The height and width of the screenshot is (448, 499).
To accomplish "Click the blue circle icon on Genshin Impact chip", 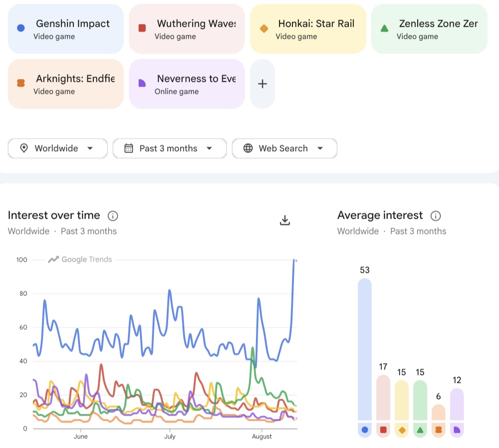I will [x=21, y=28].
